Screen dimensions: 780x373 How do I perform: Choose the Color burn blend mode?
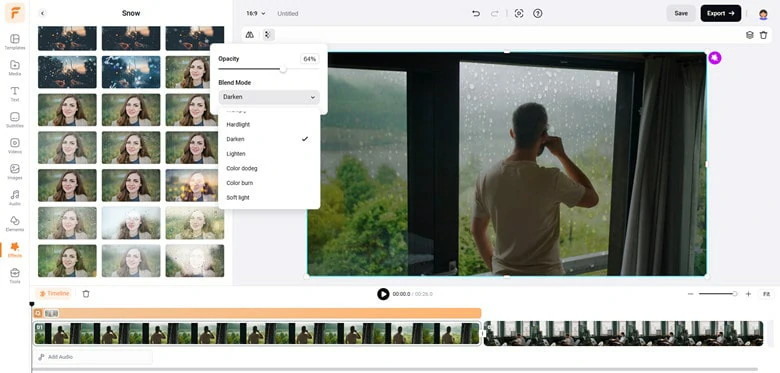tap(269, 183)
